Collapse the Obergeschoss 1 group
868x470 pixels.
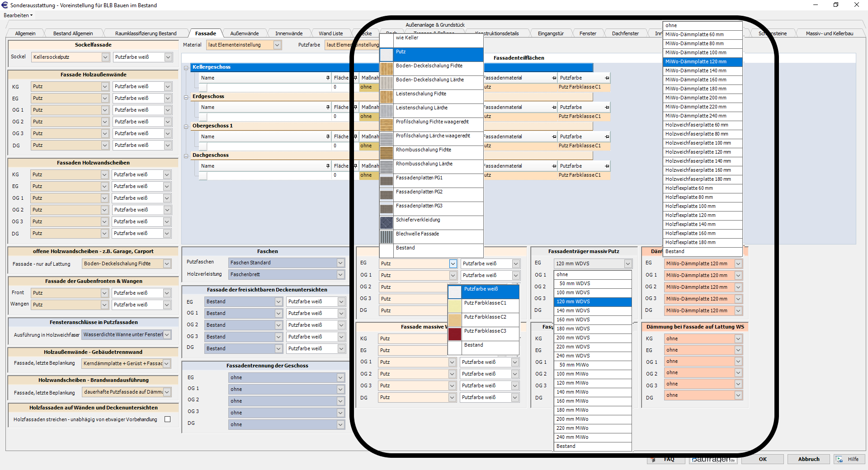click(x=186, y=127)
